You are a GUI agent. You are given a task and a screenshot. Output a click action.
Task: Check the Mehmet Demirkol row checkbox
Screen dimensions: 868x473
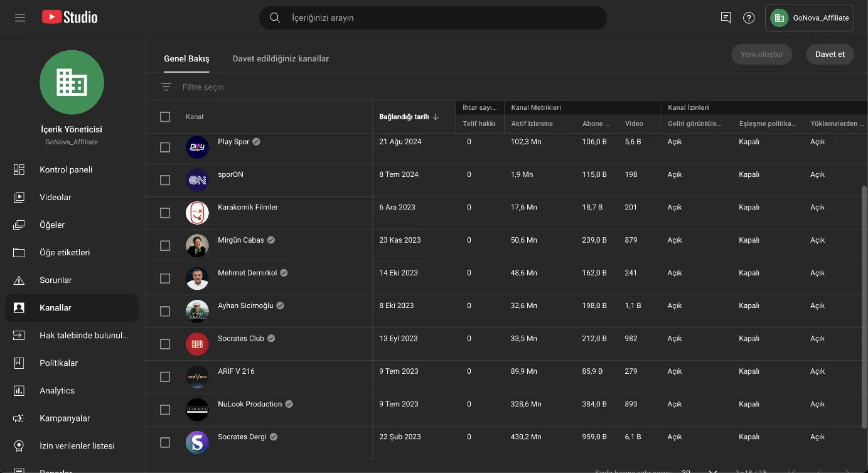[165, 279]
